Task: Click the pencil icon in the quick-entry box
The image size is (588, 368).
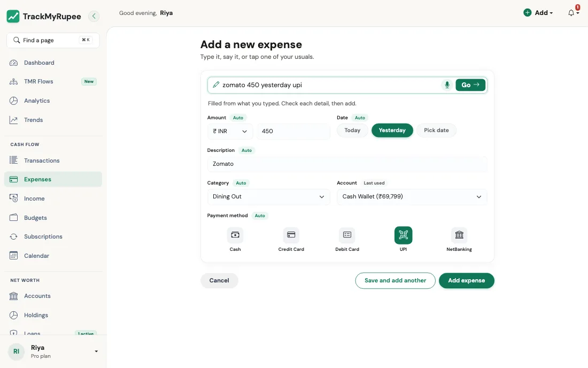Action: (216, 85)
